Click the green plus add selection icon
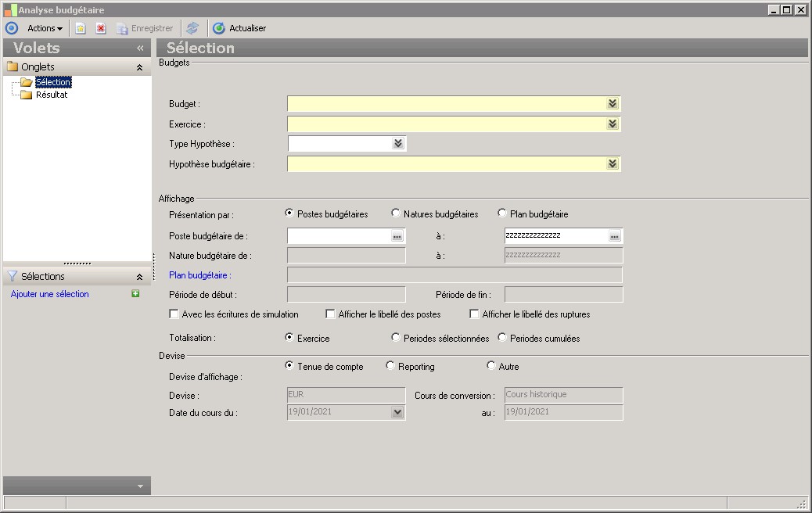Image resolution: width=812 pixels, height=513 pixels. click(x=135, y=294)
